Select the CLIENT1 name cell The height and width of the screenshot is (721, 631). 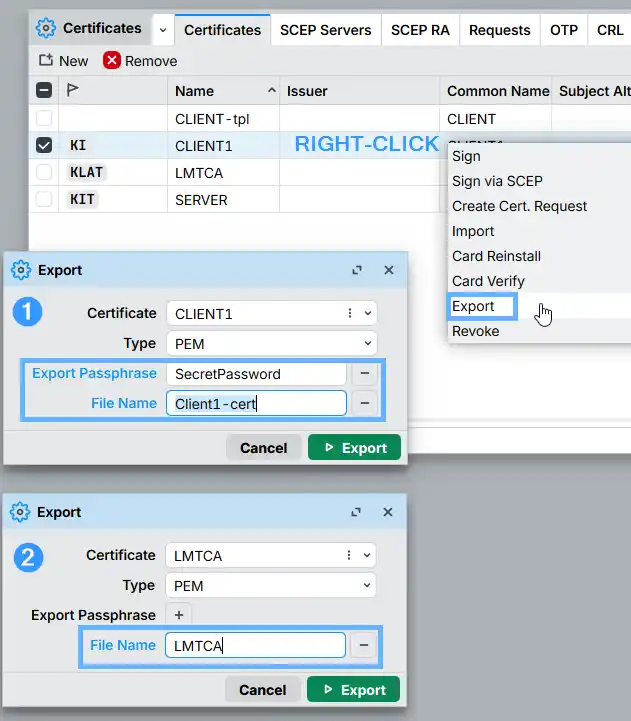(224, 146)
